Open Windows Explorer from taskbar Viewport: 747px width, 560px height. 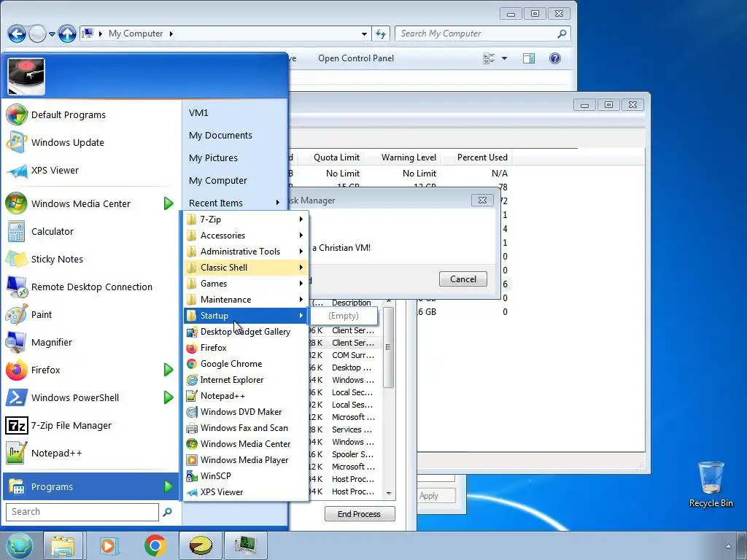pos(63,545)
